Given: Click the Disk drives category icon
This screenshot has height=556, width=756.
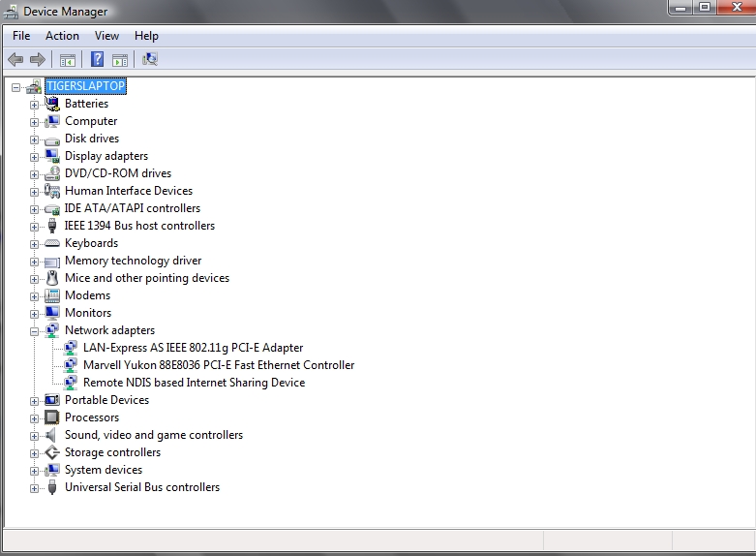Looking at the screenshot, I should (x=52, y=140).
